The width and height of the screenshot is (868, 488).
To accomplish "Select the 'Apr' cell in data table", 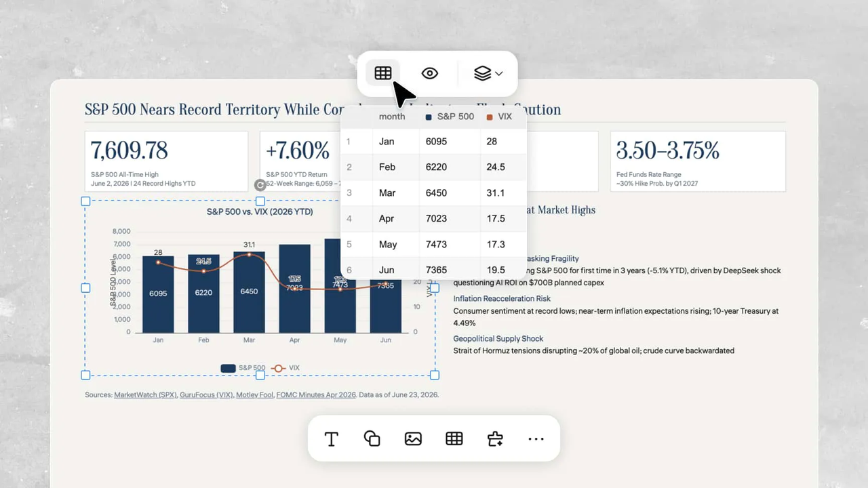I will [x=396, y=219].
